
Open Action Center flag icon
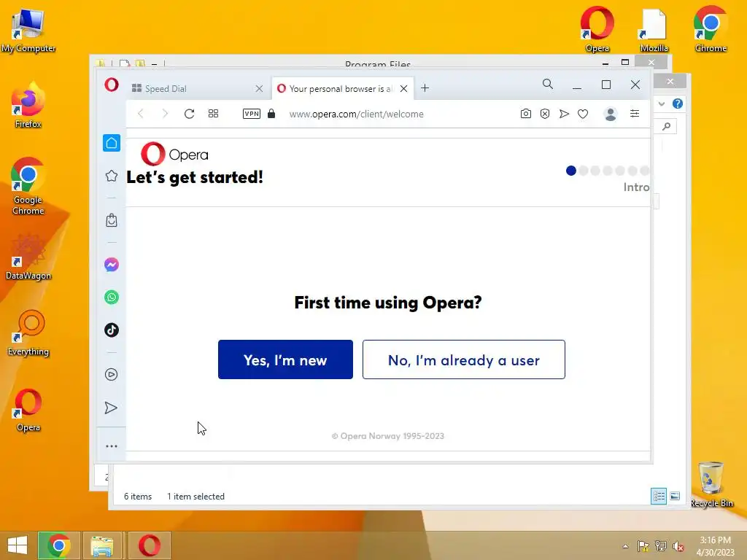click(x=643, y=546)
